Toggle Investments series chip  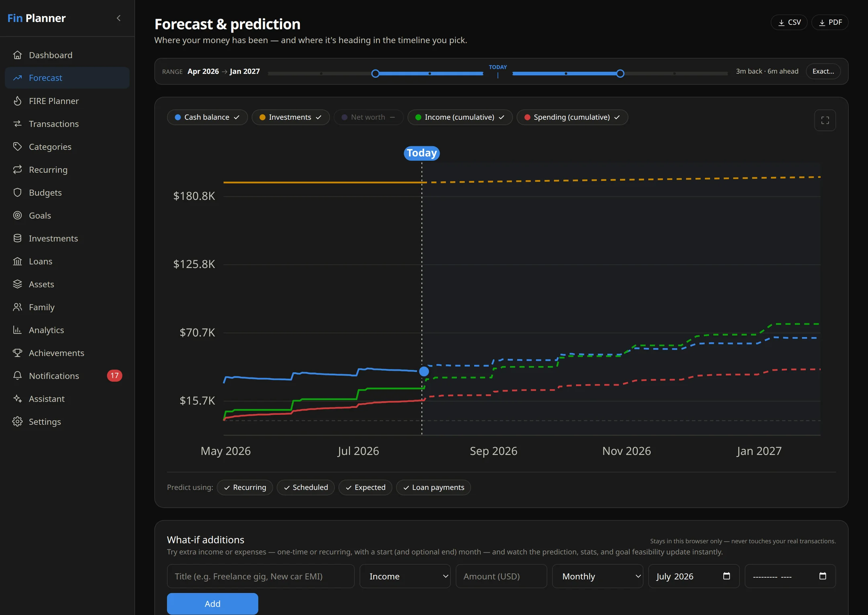[x=291, y=117]
